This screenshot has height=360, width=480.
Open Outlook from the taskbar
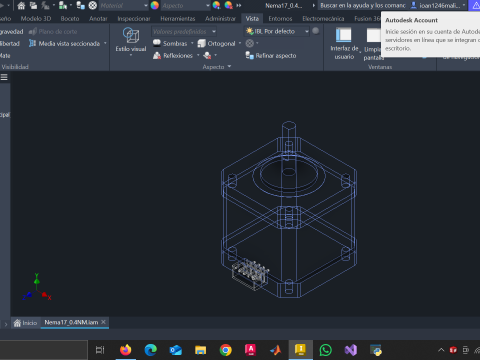(x=176, y=350)
